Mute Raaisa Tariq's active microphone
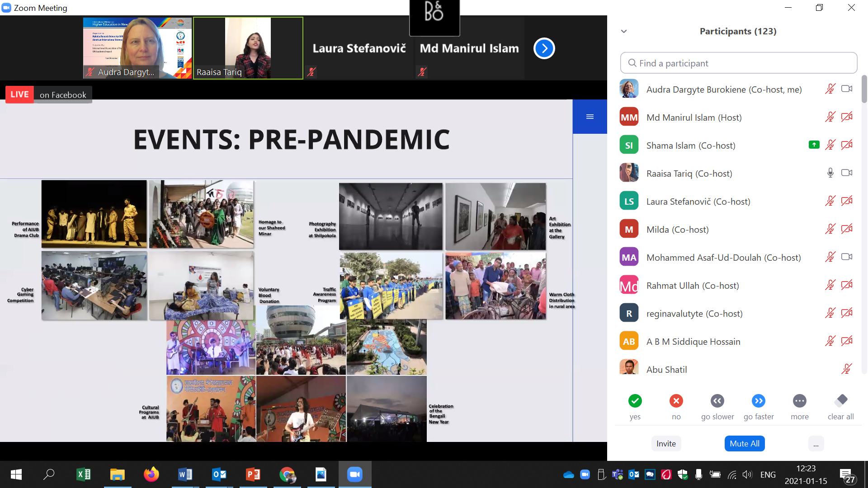 [x=830, y=173]
